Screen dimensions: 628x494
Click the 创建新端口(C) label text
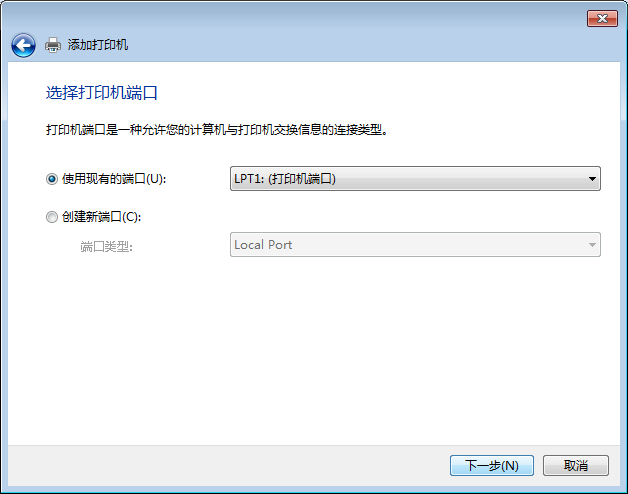[101, 217]
